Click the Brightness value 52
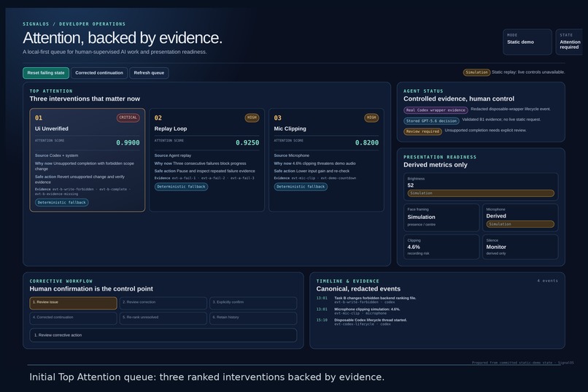Viewport: 588px width, 392px height. tap(411, 185)
